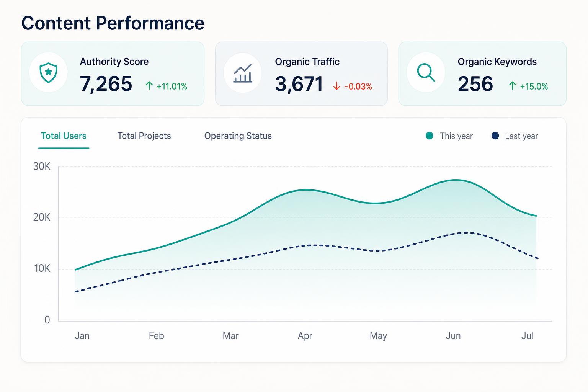Click the red down arrow beside -0.03%
This screenshot has width=588, height=392.
336,86
